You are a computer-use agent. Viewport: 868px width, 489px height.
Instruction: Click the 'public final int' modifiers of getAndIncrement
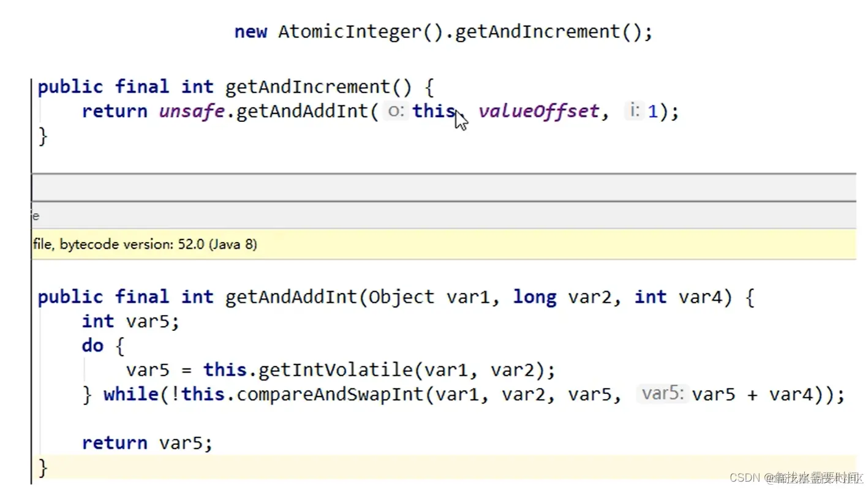point(126,87)
